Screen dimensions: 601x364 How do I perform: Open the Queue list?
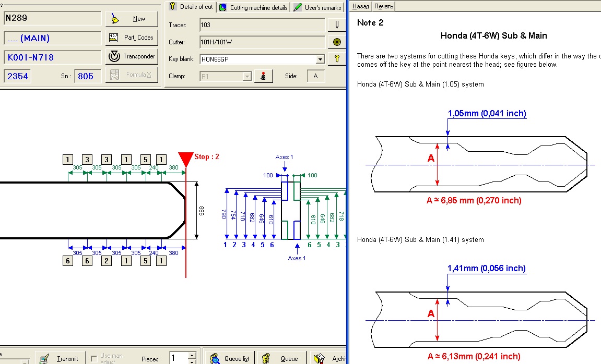229,359
